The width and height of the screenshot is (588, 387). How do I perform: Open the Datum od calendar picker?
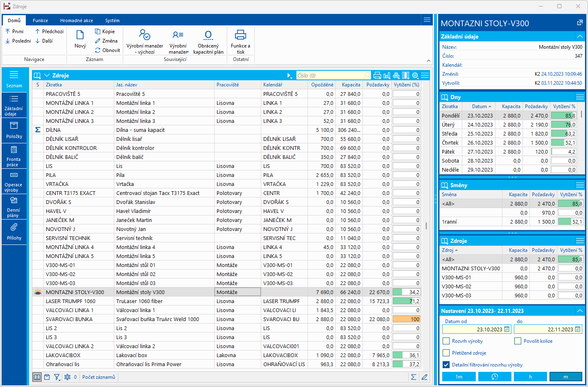pos(507,329)
